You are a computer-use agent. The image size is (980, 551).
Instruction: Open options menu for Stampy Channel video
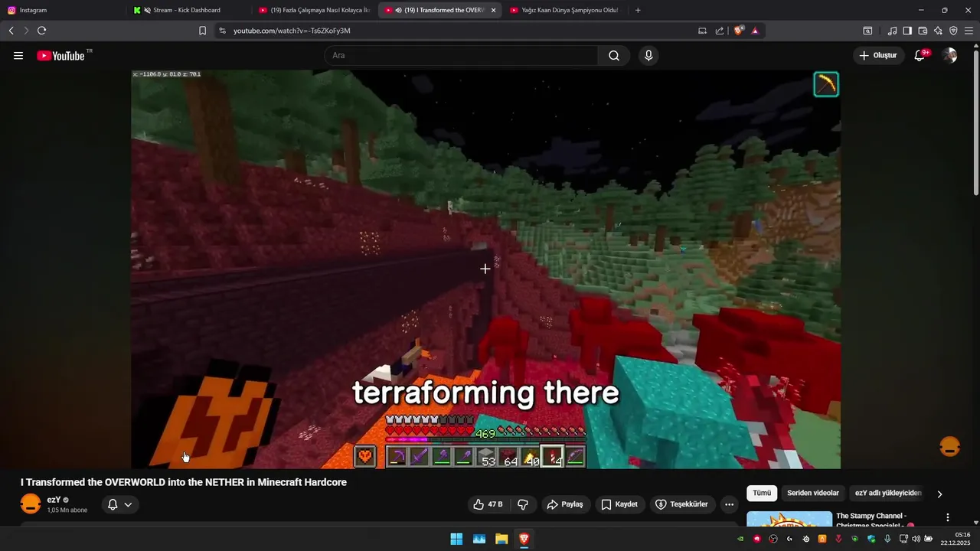pyautogui.click(x=948, y=518)
